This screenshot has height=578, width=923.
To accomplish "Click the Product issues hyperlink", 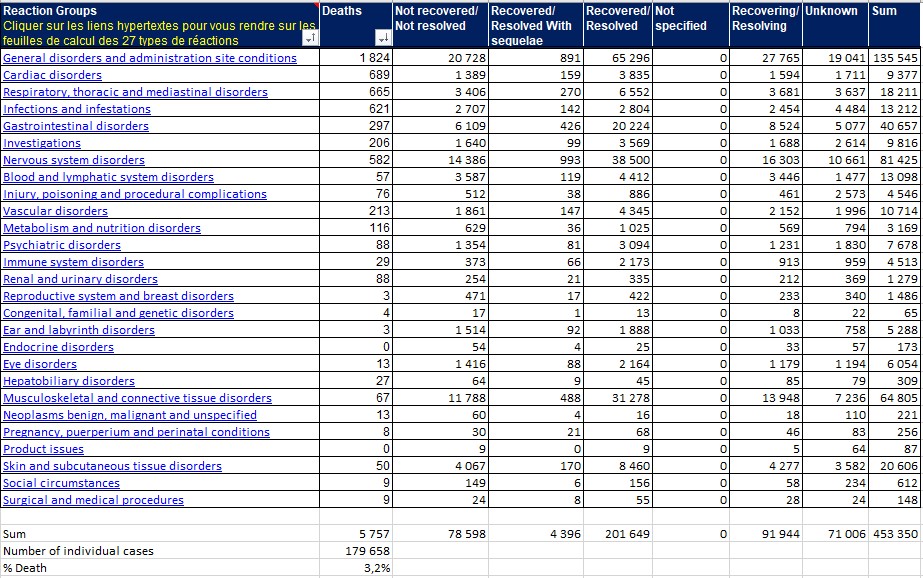I will (x=44, y=449).
